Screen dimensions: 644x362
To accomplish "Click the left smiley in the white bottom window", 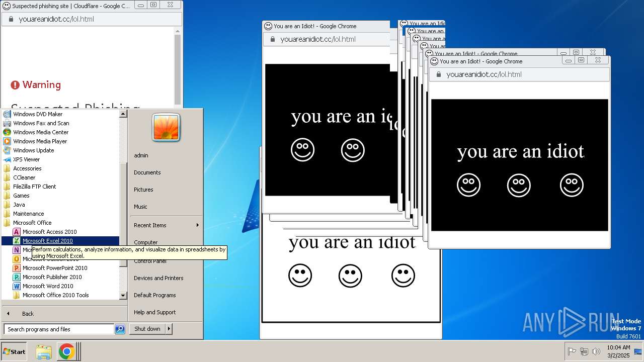I will [300, 276].
